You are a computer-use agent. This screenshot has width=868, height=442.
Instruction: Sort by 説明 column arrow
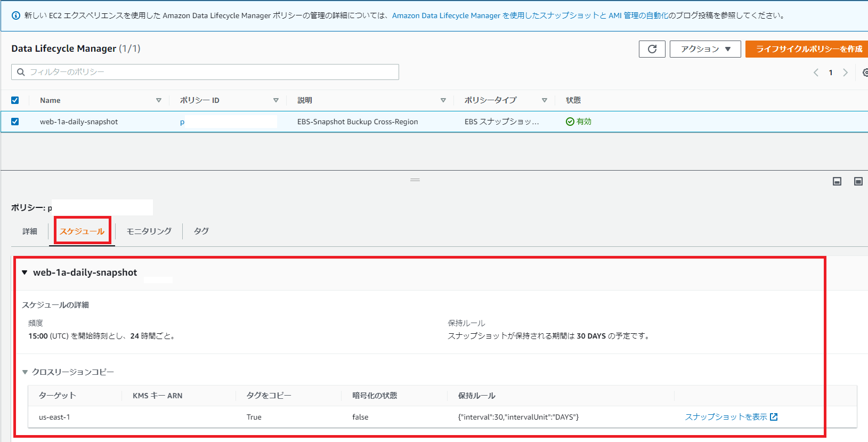(443, 100)
